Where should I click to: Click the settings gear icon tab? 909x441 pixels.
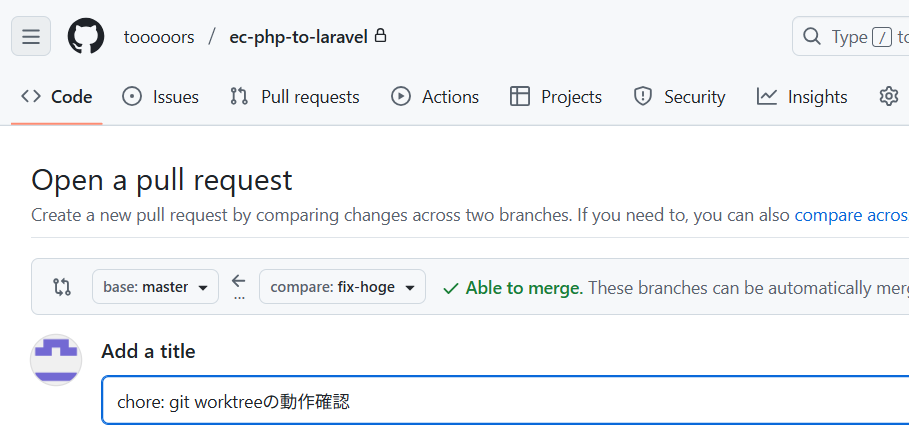point(888,96)
